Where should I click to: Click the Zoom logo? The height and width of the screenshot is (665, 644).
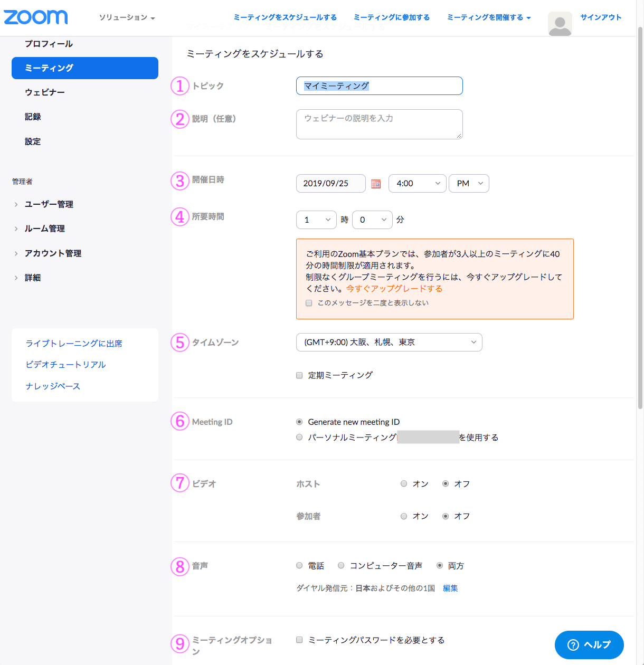tap(36, 17)
